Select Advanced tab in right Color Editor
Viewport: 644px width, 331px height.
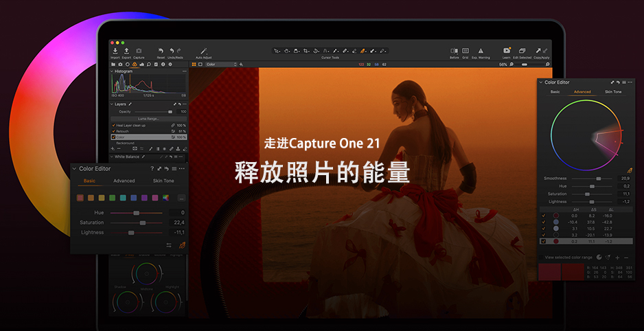pos(582,92)
